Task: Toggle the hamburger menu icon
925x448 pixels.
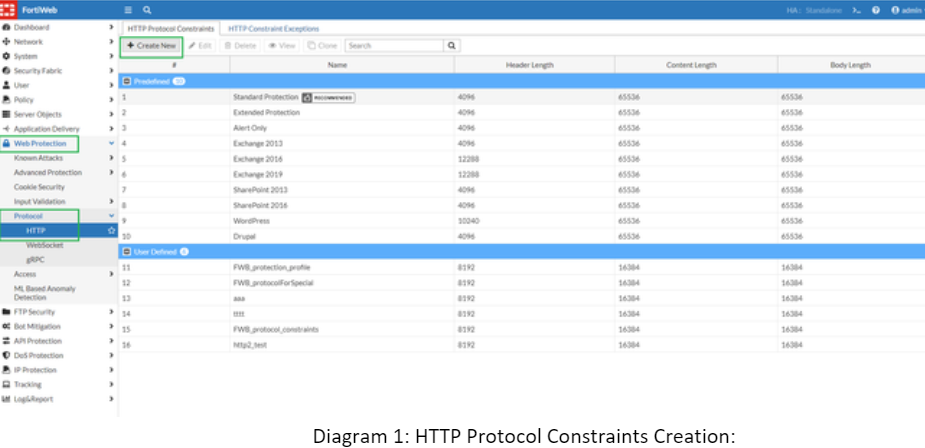Action: (x=128, y=10)
